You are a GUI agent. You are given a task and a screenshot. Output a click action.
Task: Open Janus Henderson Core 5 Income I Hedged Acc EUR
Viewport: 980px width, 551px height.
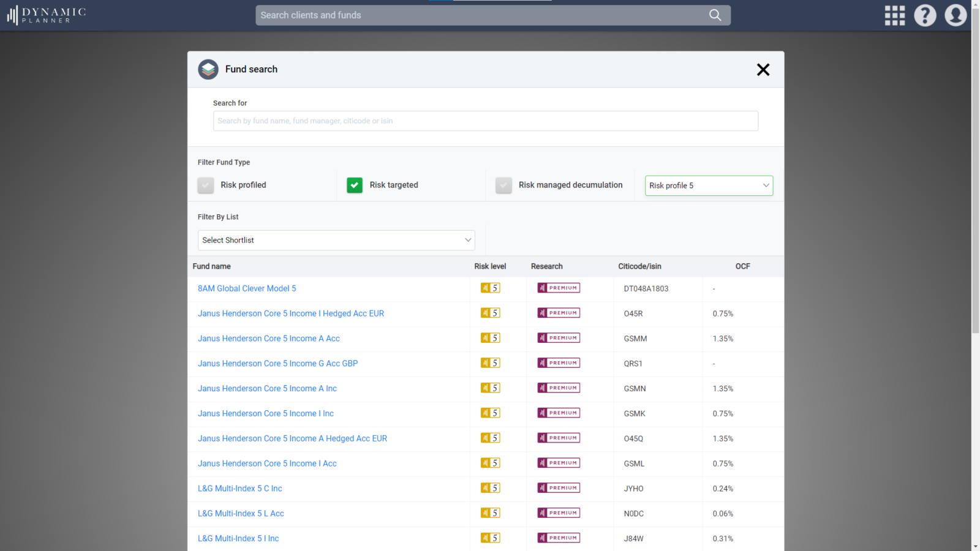291,313
